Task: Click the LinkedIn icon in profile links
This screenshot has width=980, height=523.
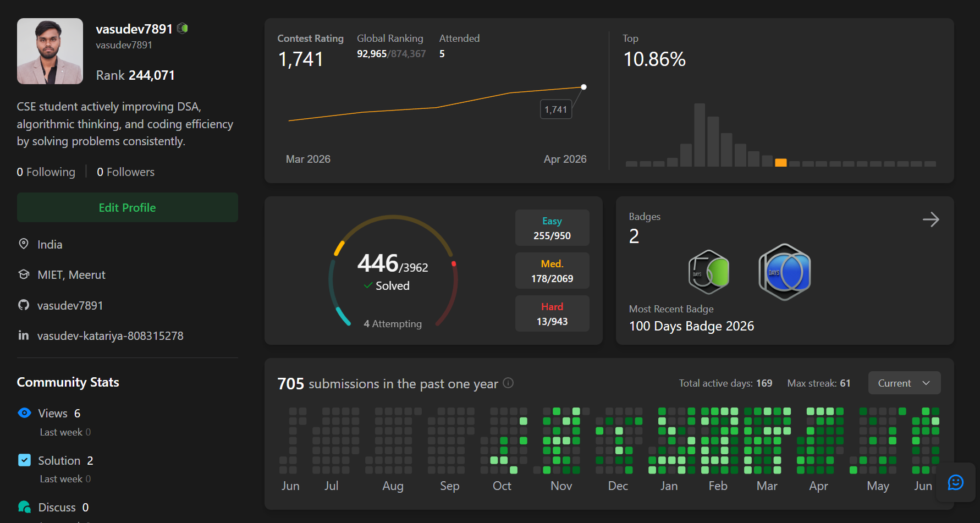Action: tap(24, 335)
